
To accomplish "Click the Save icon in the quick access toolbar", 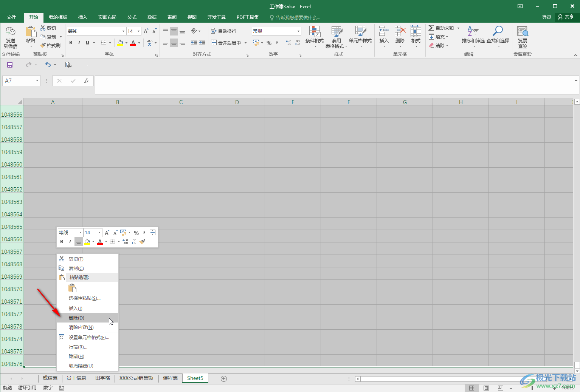I will tap(10, 65).
